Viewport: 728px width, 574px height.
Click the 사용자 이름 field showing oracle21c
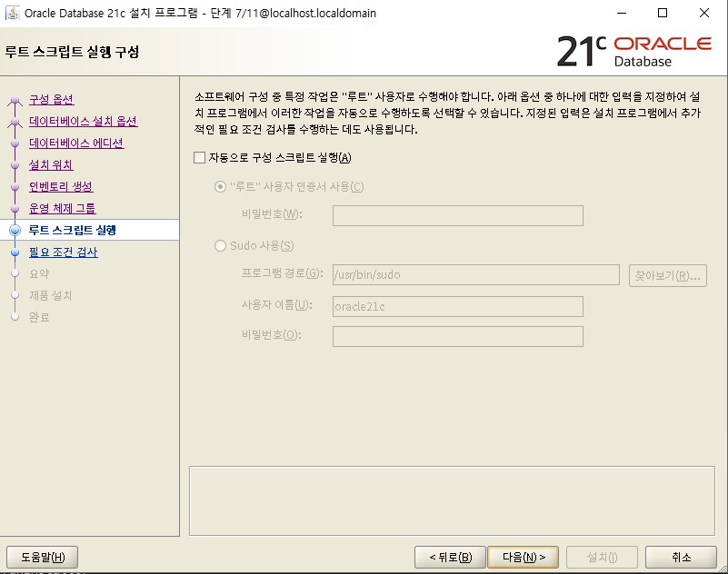click(x=458, y=306)
